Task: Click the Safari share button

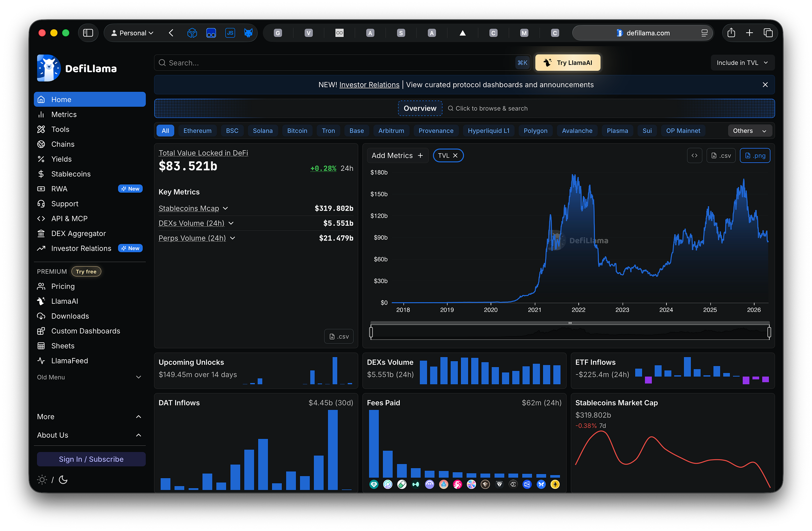Action: pos(731,33)
